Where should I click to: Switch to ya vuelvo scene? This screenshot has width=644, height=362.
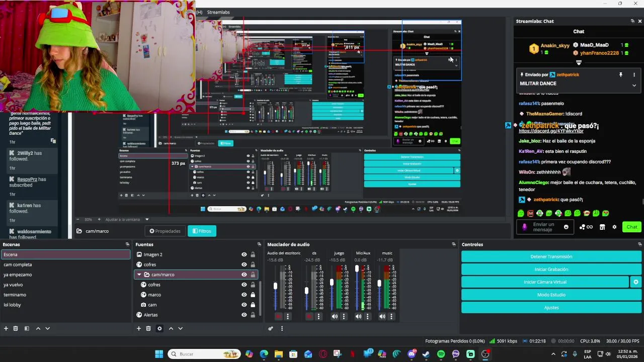65,285
